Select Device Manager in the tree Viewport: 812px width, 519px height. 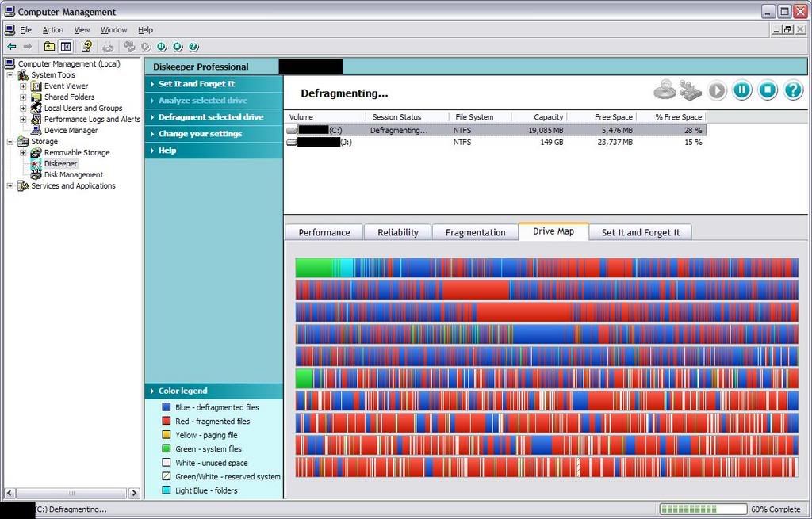pos(71,131)
